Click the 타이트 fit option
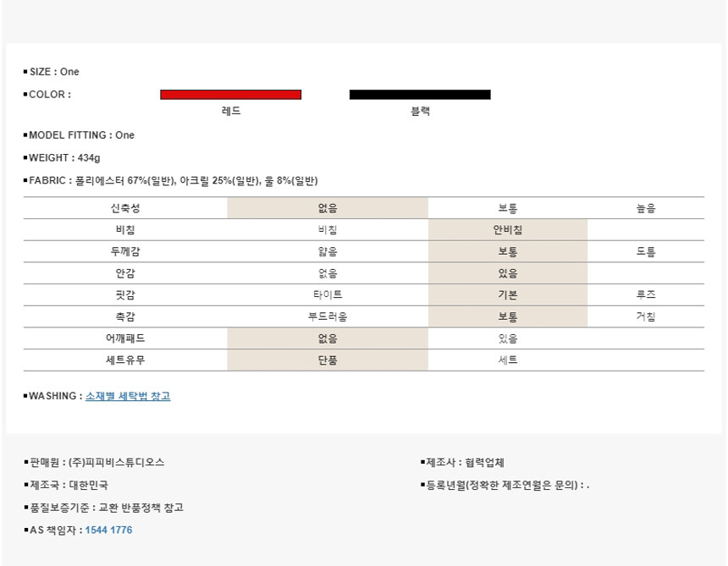Screen dimensions: 728x566 (x=328, y=295)
